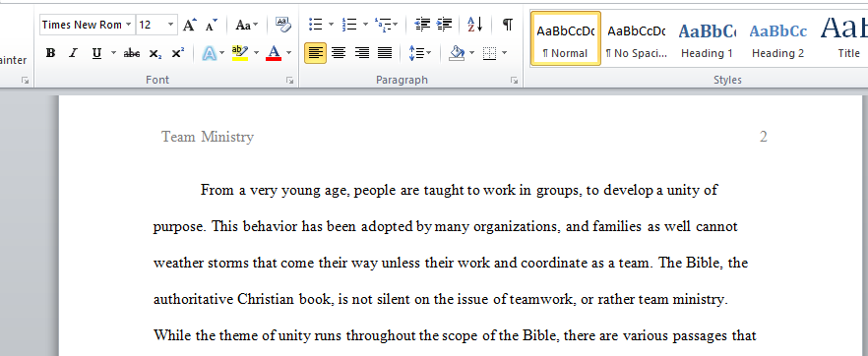Open the underline style dropdown arrow

(113, 54)
